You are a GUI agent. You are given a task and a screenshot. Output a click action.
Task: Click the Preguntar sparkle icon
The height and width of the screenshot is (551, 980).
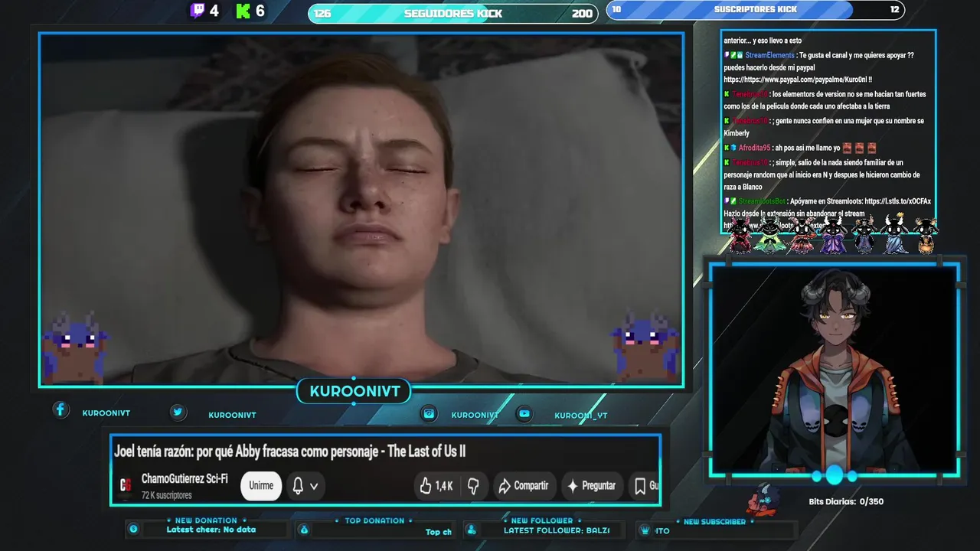coord(571,485)
